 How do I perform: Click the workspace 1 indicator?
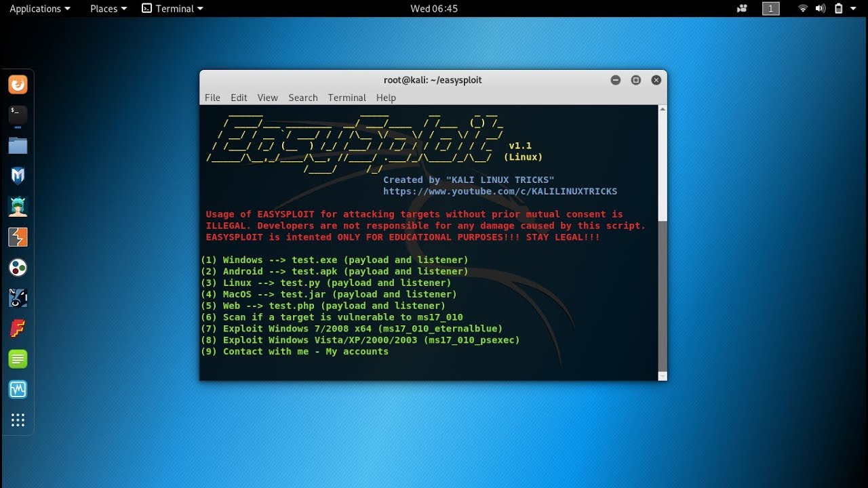coord(770,8)
